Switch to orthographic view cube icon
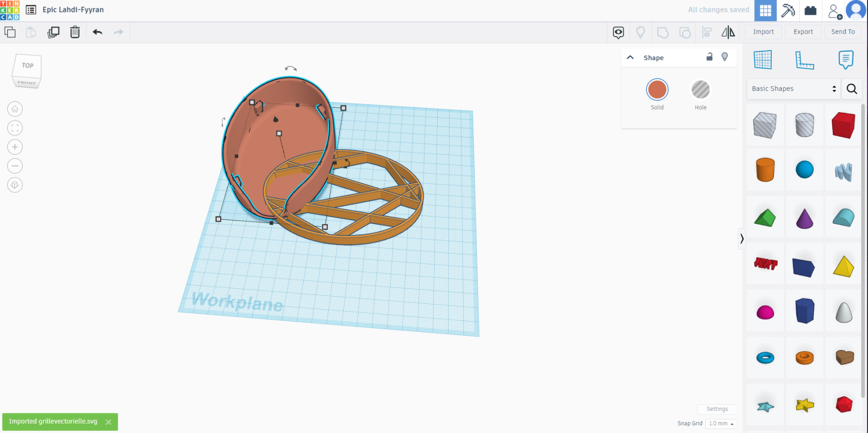 (x=15, y=185)
